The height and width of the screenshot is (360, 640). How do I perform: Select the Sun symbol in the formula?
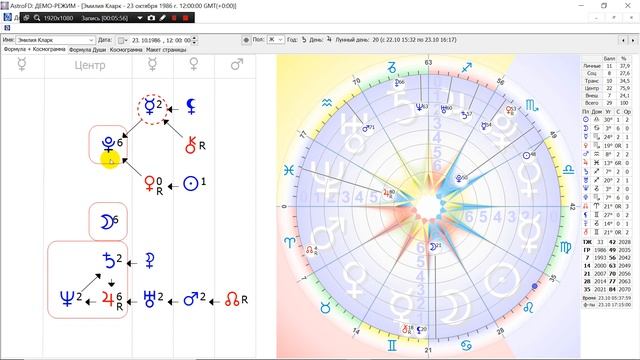pyautogui.click(x=190, y=183)
